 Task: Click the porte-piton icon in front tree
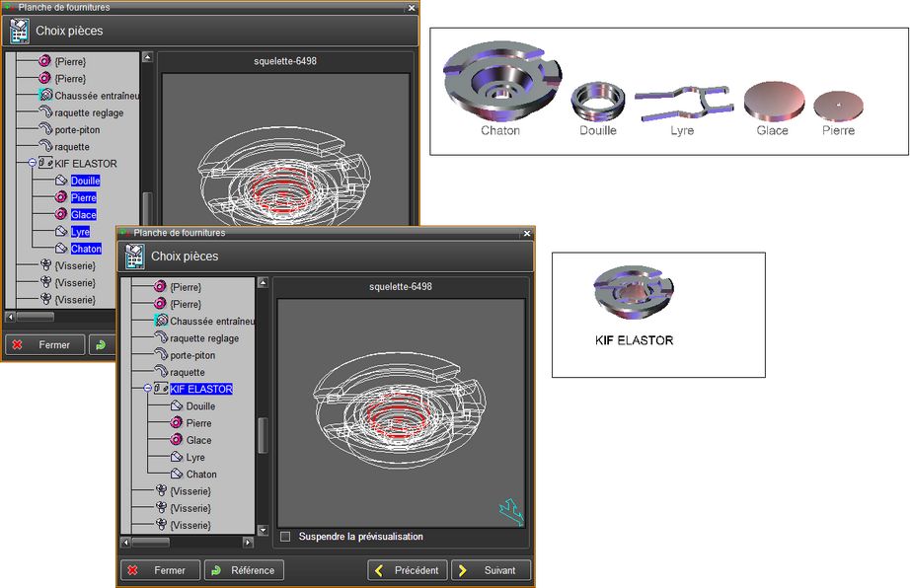point(162,355)
